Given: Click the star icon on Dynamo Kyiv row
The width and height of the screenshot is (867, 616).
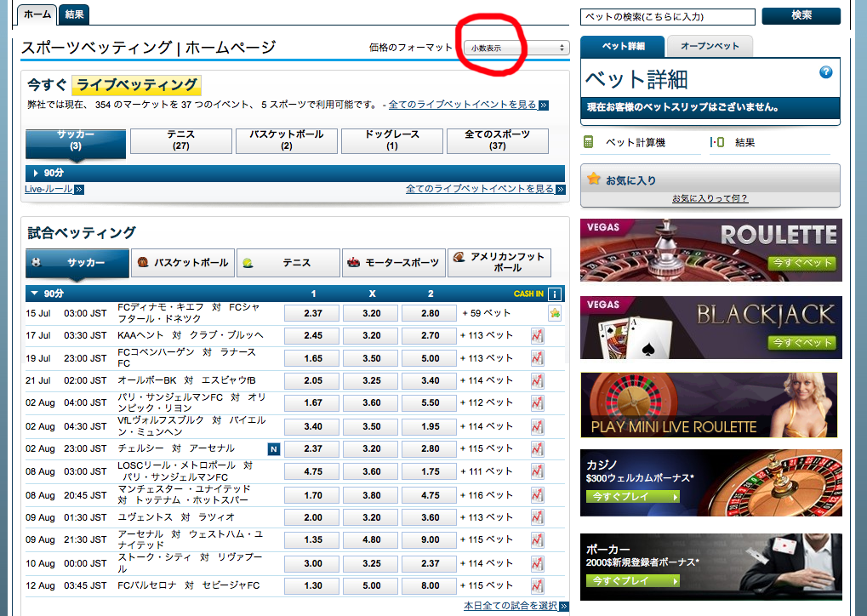Looking at the screenshot, I should [x=555, y=314].
